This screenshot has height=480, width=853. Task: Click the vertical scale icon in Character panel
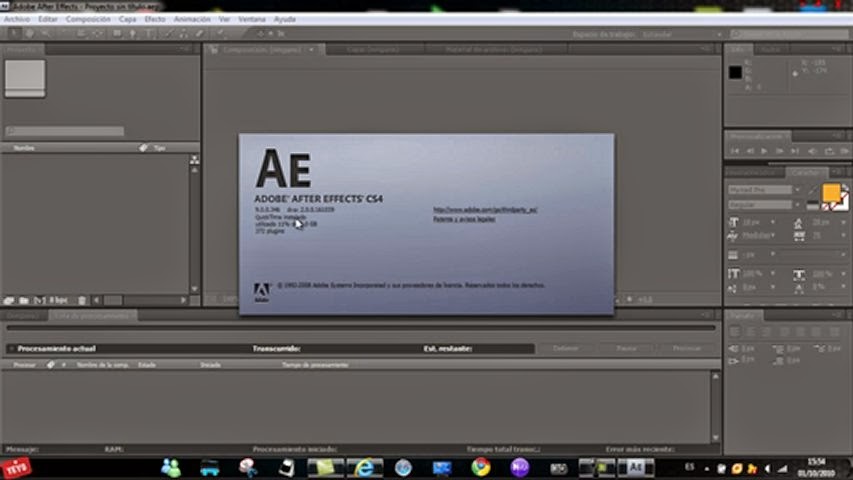(x=733, y=274)
